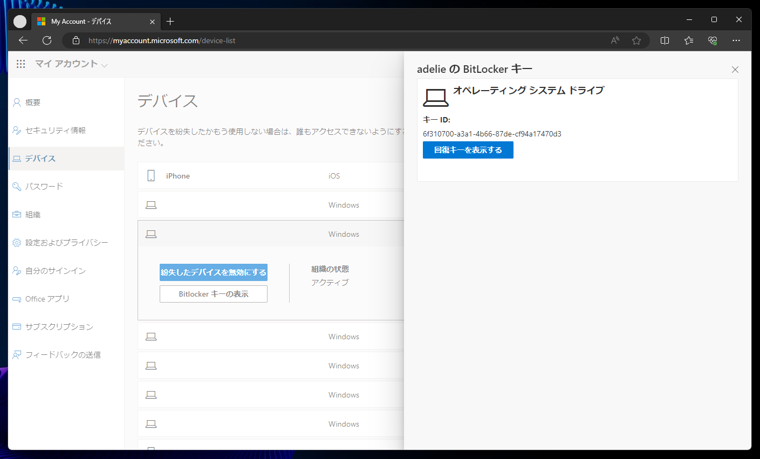Minimize the browser window
Viewport: 760px width, 459px height.
(689, 19)
